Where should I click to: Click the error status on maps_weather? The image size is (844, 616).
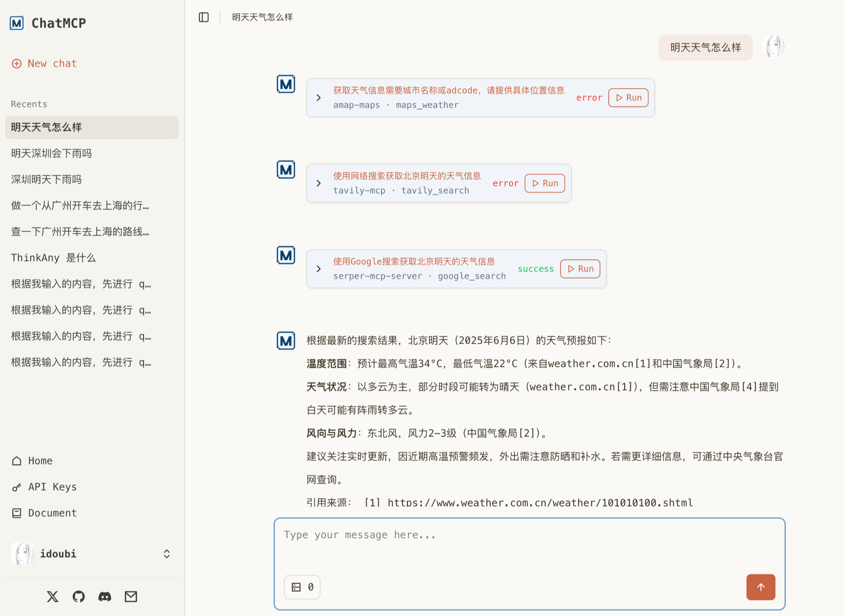click(x=589, y=98)
